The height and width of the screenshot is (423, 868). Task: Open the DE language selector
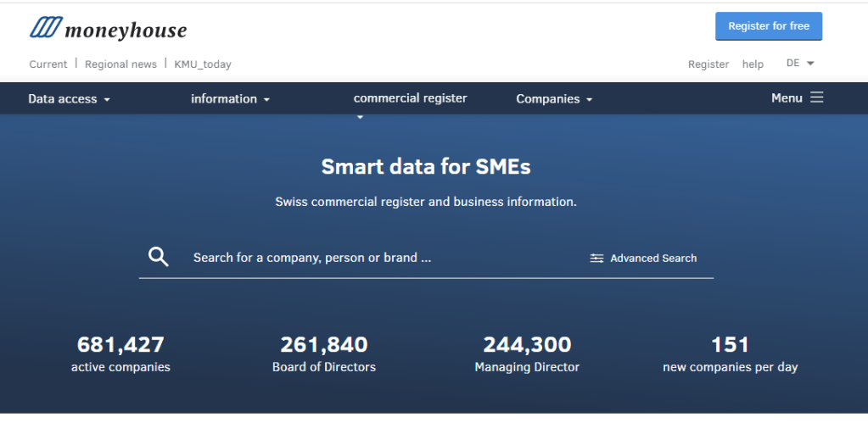click(800, 63)
